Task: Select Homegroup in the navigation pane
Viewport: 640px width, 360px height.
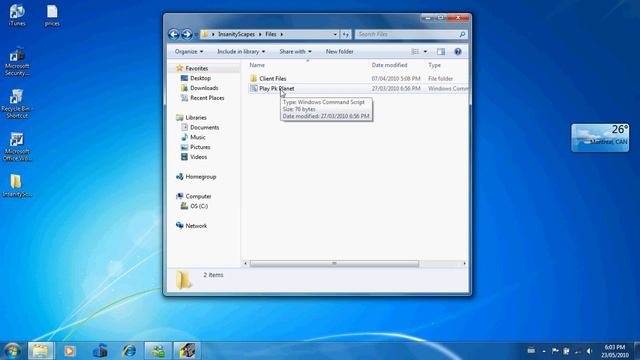Action: pos(200,177)
